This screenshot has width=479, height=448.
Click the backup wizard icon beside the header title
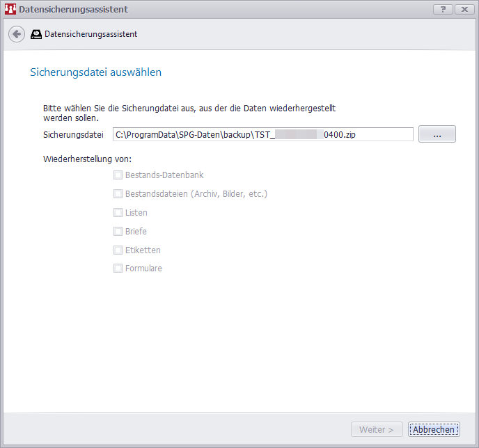click(x=36, y=34)
